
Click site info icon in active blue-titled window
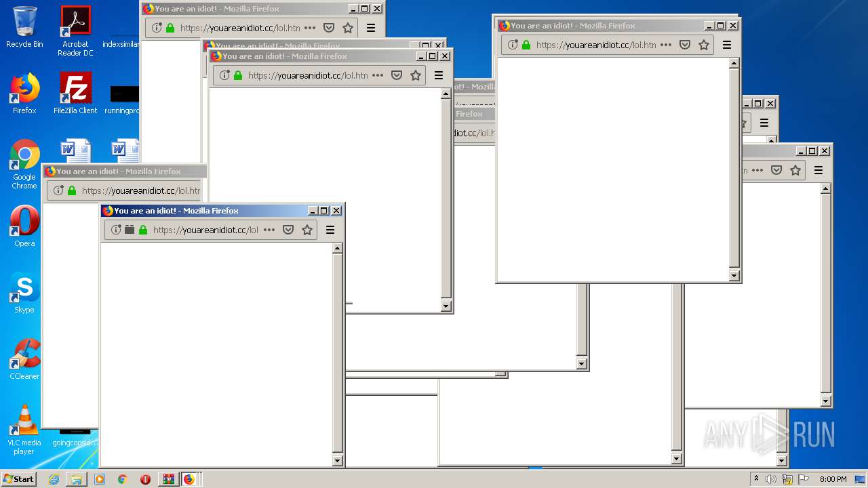(x=116, y=230)
